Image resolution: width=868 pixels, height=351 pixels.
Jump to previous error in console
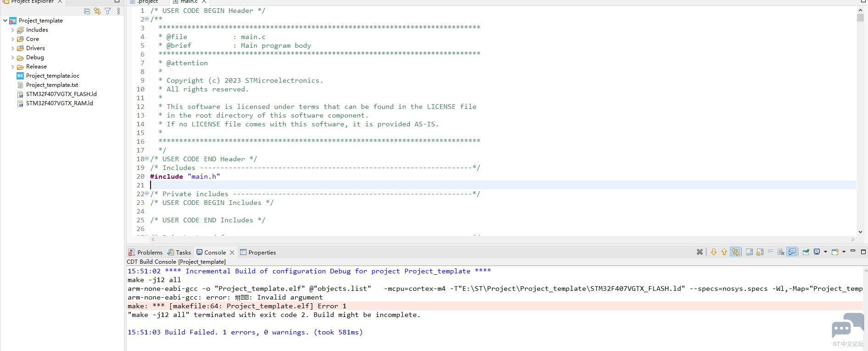(724, 252)
